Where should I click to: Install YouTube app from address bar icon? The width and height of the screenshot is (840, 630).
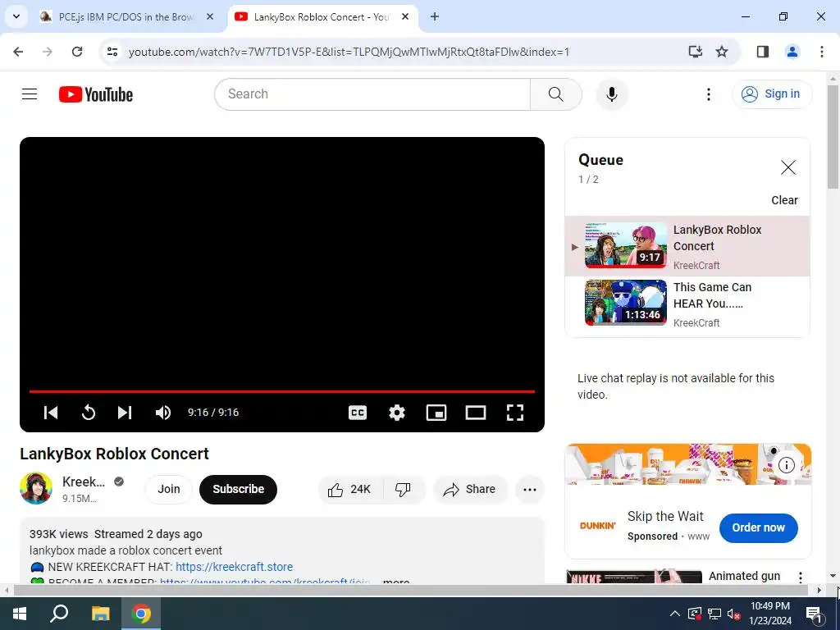click(x=696, y=52)
